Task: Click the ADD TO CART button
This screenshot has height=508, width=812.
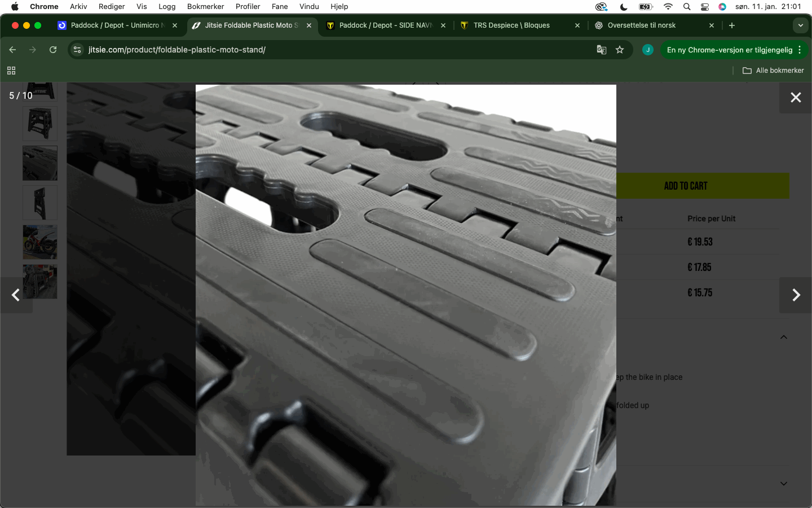Action: click(685, 186)
